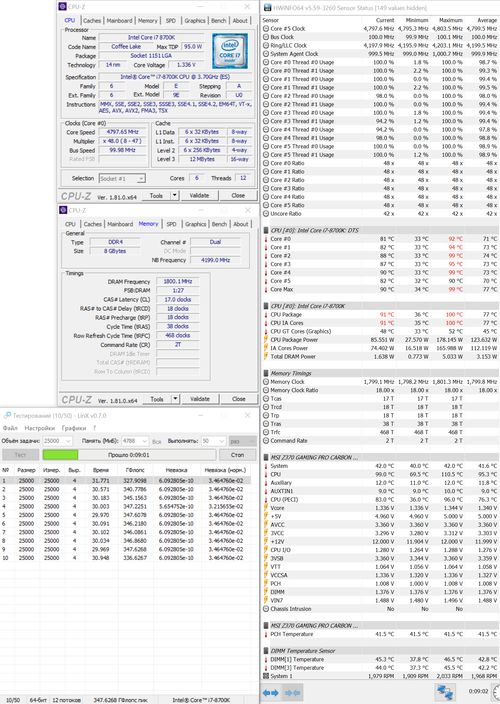Click the fan icon next to System 1
Screen dimensions: 500x704
[x=266, y=676]
